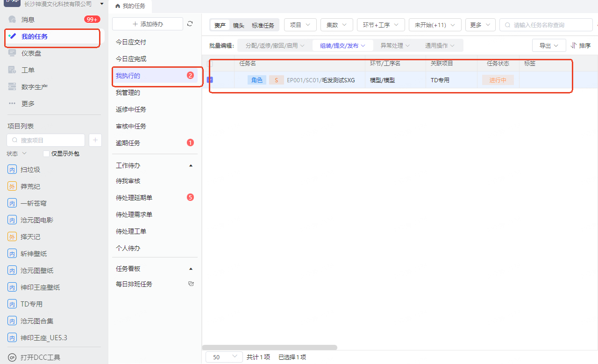Click the 排序 sort icon

[x=574, y=46]
